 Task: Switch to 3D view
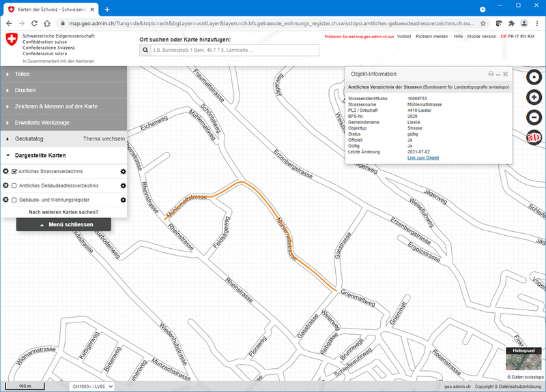click(534, 138)
